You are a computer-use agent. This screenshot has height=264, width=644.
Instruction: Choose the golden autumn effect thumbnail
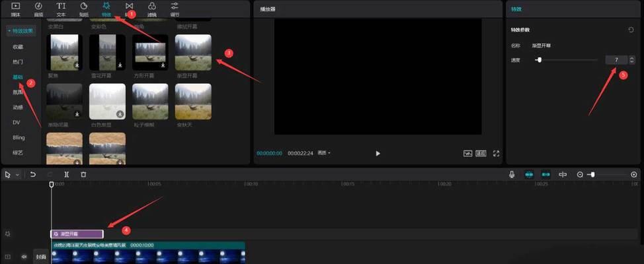193,102
